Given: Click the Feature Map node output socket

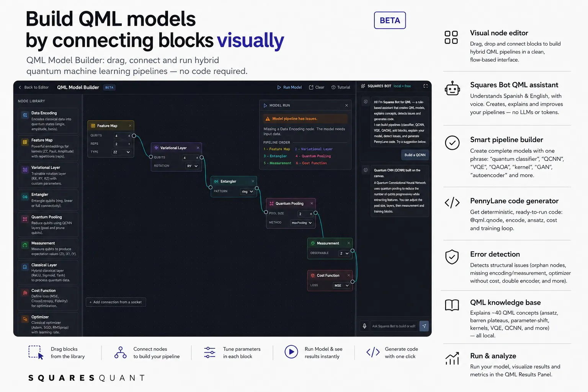Looking at the screenshot, I should [134, 136].
